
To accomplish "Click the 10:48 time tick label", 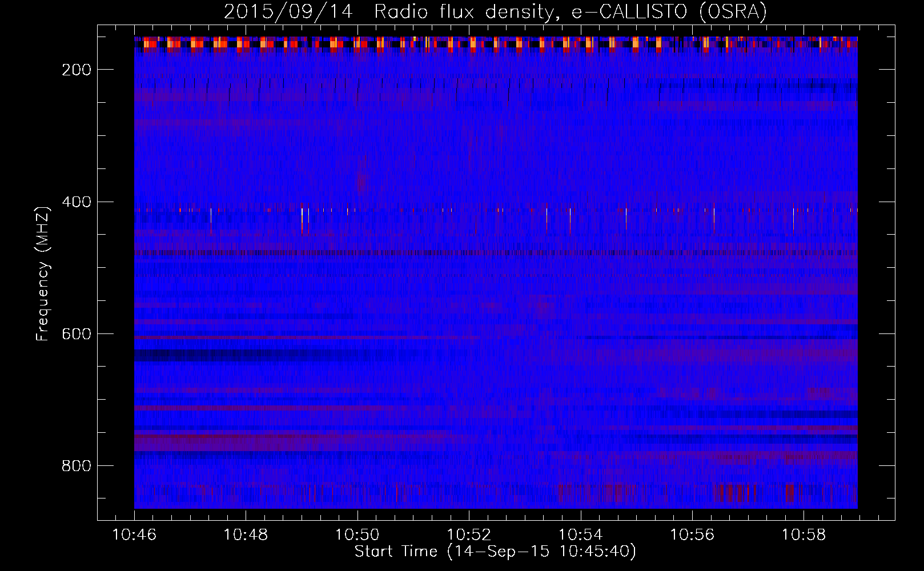I will pos(246,535).
